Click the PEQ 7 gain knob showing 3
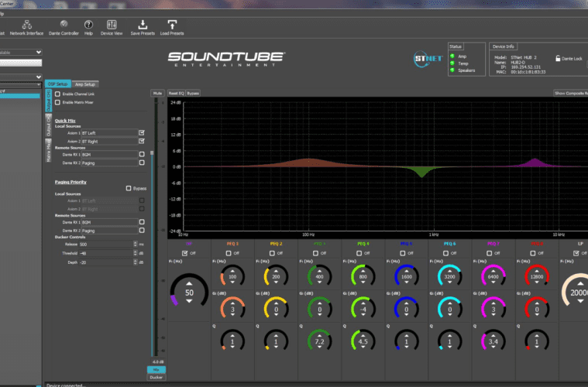The image size is (588, 387). coord(493,310)
